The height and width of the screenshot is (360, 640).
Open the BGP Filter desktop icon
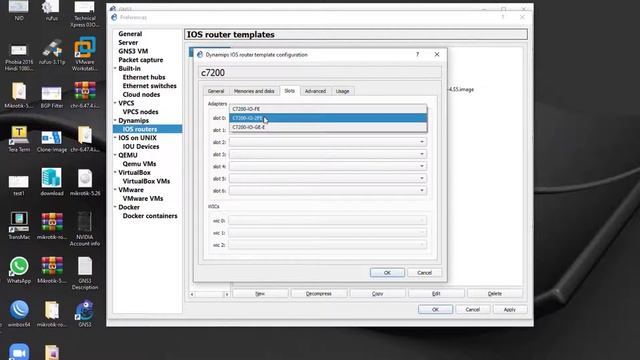pos(52,98)
